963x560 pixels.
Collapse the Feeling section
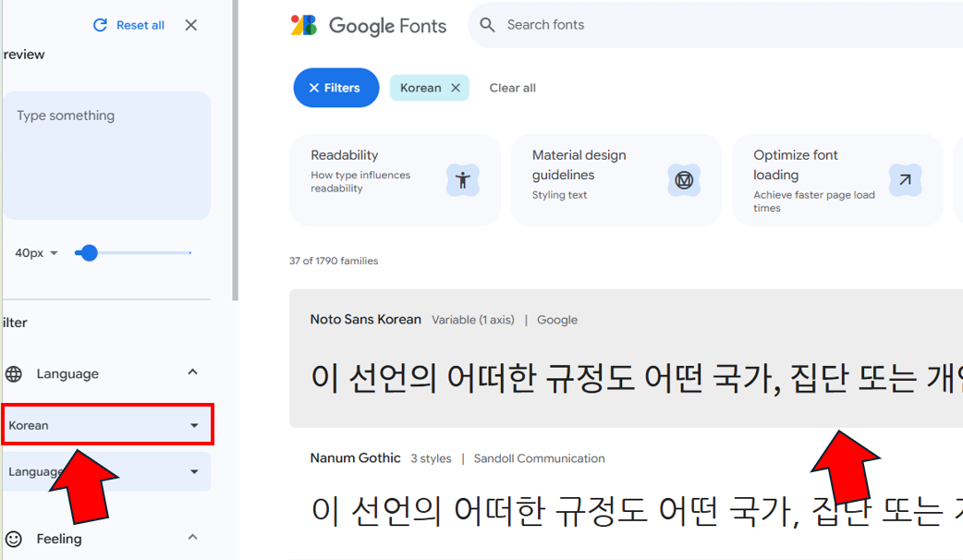(193, 537)
